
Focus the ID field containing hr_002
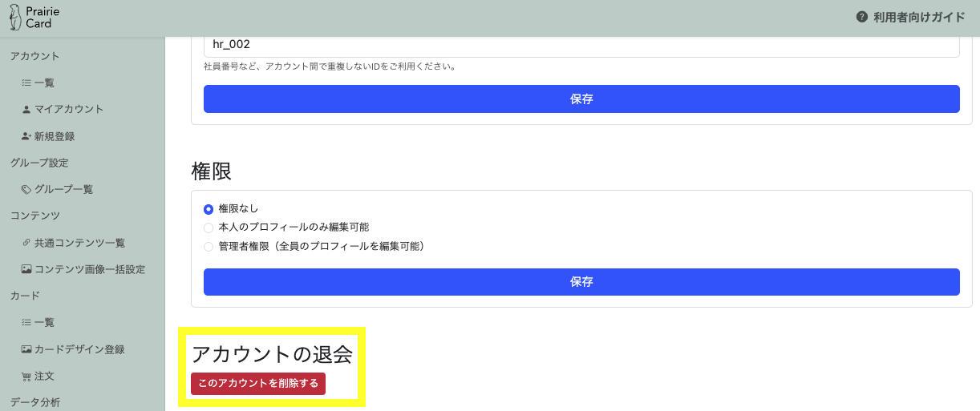(x=581, y=45)
